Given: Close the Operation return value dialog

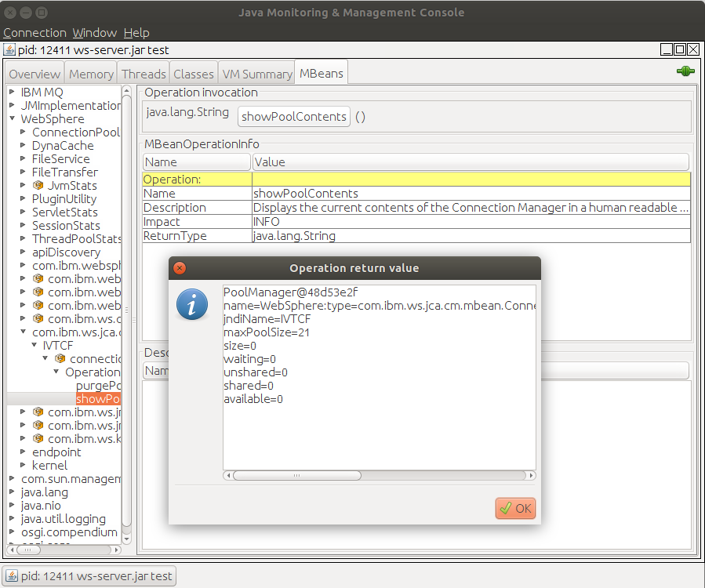Looking at the screenshot, I should pyautogui.click(x=180, y=268).
